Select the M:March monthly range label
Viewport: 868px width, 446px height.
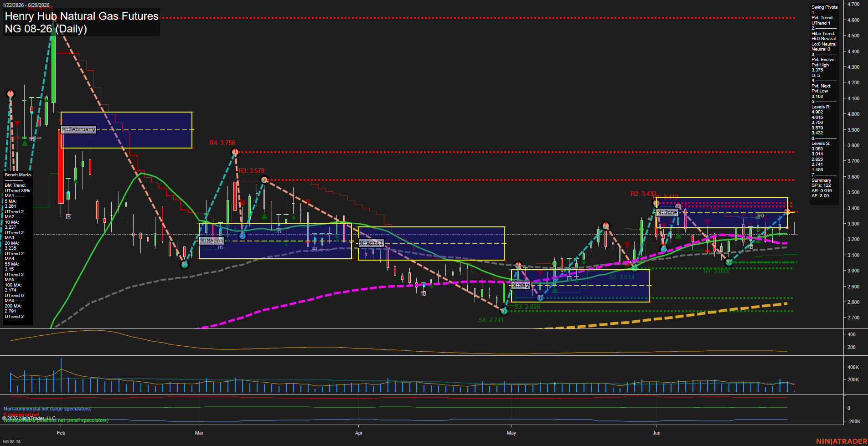click(x=212, y=241)
